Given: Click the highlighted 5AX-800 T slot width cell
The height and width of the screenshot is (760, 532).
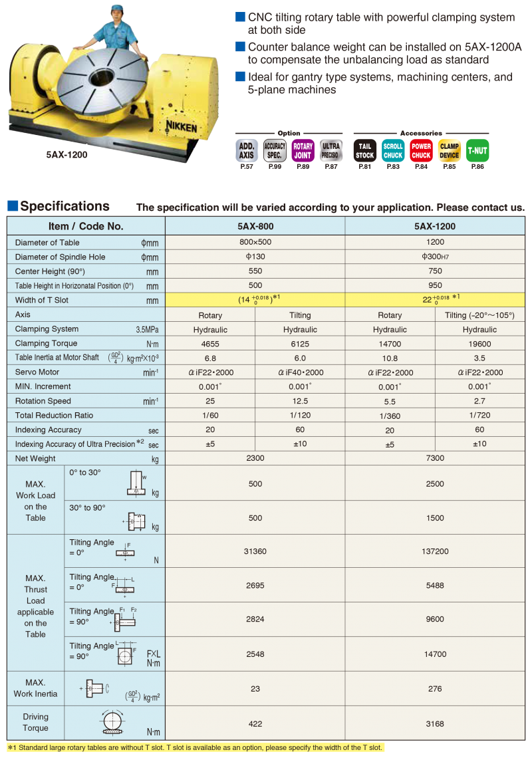Looking at the screenshot, I should tap(255, 299).
